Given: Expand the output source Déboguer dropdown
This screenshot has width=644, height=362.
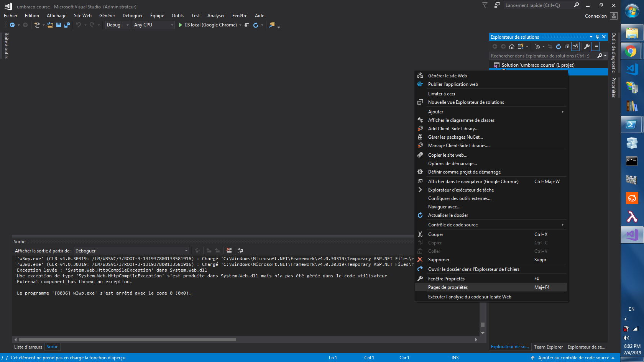Looking at the screenshot, I should pos(131,251).
